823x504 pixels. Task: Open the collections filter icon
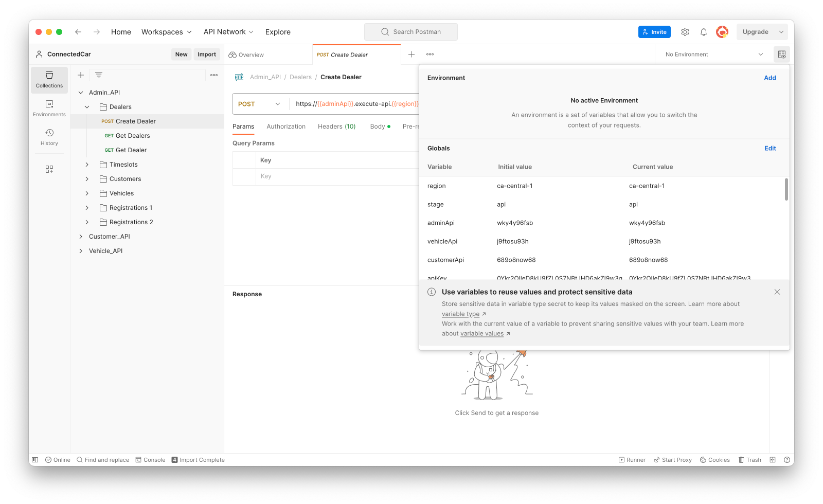[x=99, y=75]
